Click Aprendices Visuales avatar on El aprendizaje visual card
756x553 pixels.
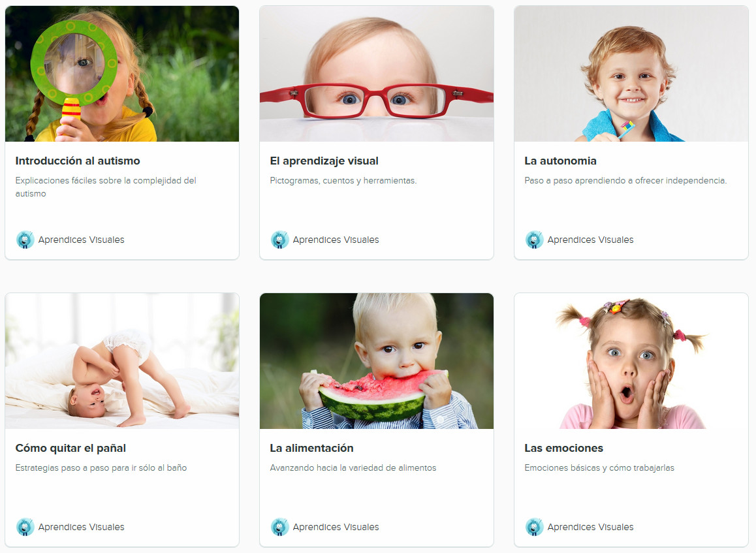click(279, 240)
